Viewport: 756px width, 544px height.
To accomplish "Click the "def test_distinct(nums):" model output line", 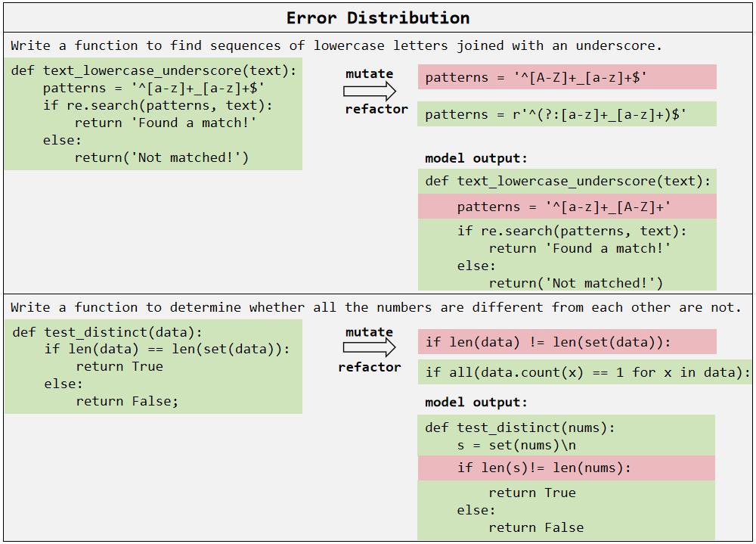I will click(x=520, y=427).
